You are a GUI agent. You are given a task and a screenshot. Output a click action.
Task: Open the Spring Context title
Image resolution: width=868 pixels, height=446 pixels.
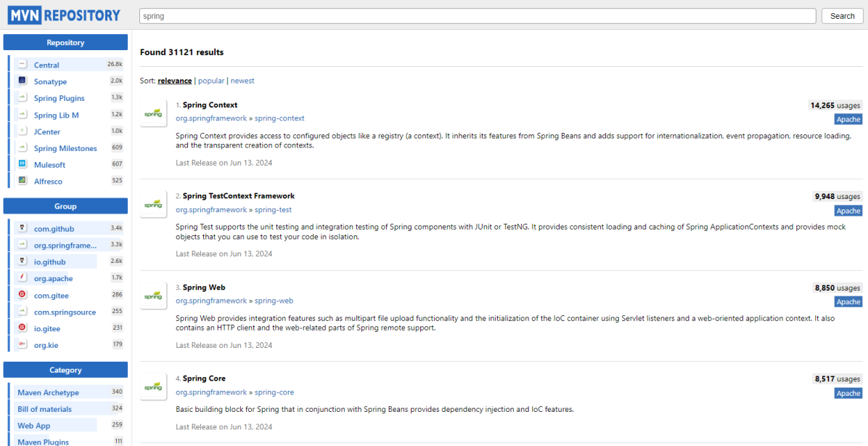tap(210, 105)
